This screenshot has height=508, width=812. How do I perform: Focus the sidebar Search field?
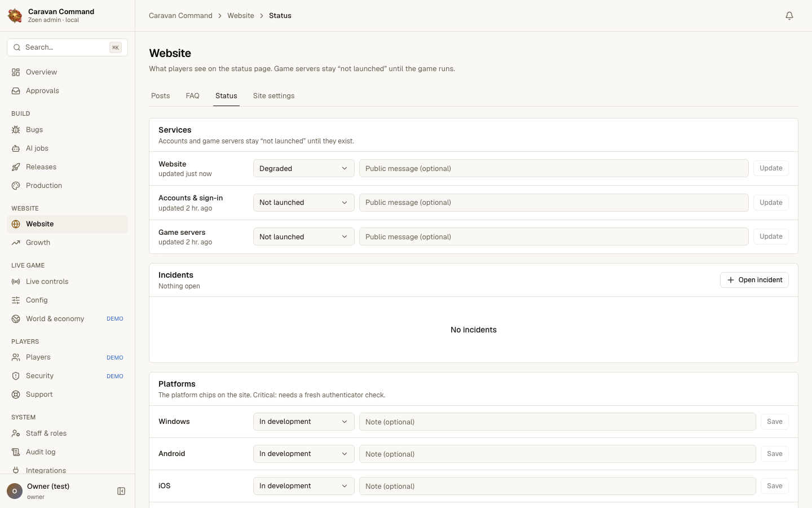click(67, 47)
